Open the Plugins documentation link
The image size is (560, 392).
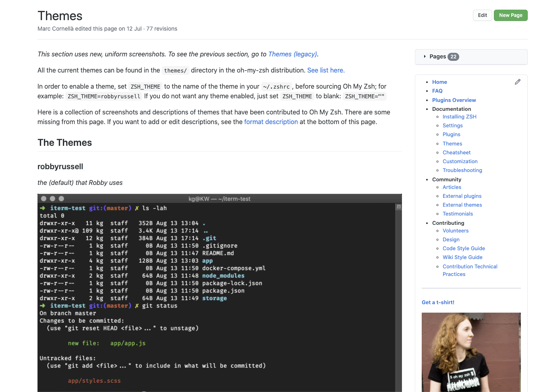click(x=452, y=134)
